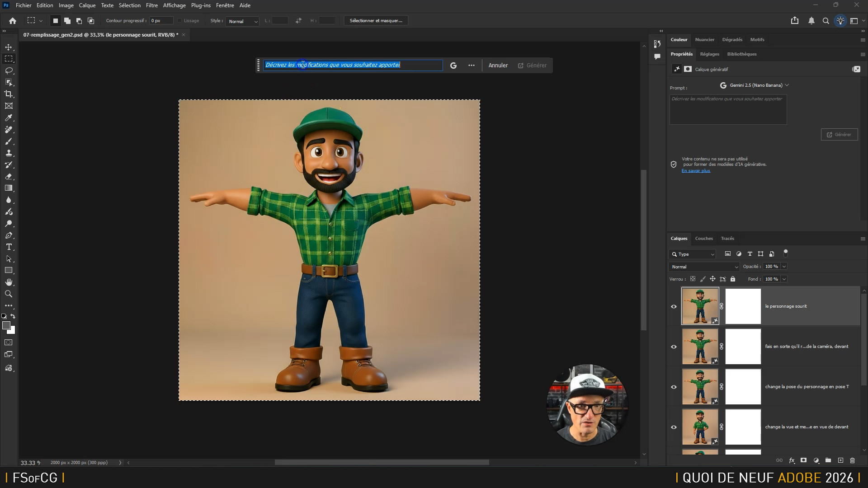The width and height of the screenshot is (868, 488).
Task: Click the Google Gemini model icon in prompt bar
Action: coord(453,66)
